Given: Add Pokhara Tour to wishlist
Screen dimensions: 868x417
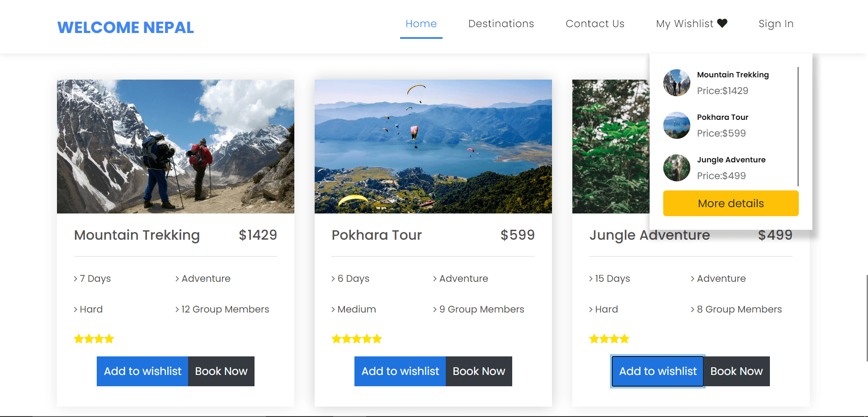Looking at the screenshot, I should [400, 371].
